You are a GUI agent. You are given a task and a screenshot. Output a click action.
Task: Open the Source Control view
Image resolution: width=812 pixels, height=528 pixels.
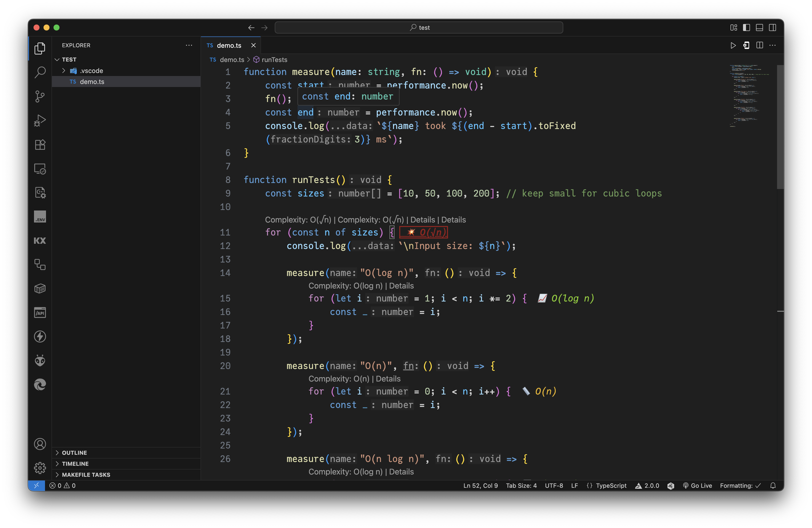coord(40,96)
